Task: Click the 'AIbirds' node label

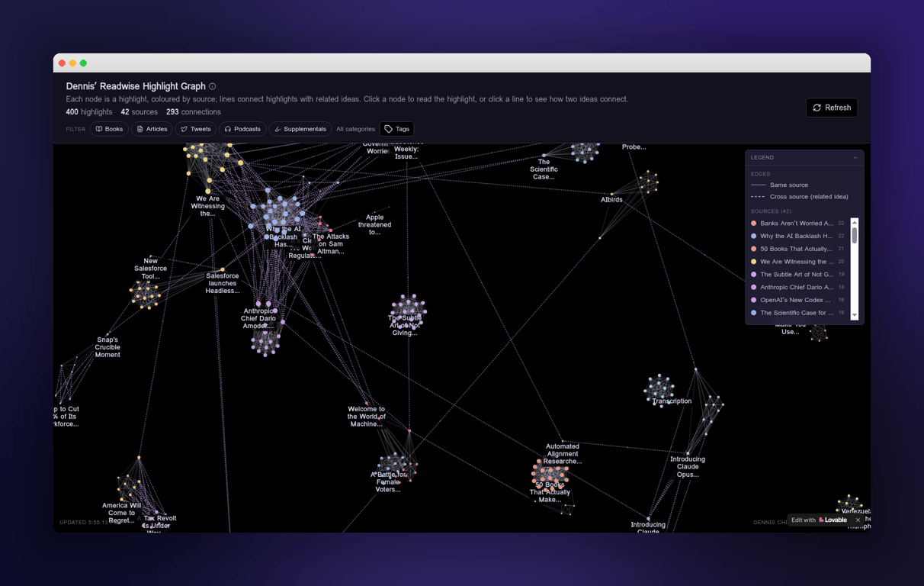Action: [611, 200]
